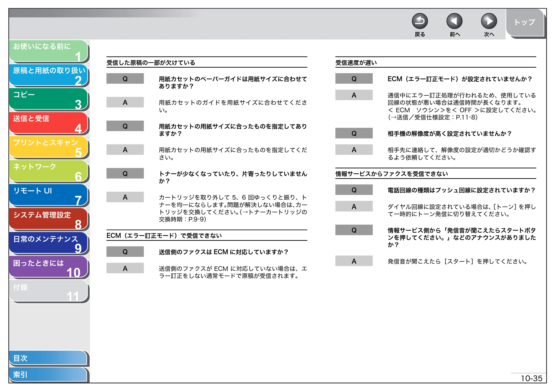Switch to the リモート UI chapter tab
The width and height of the screenshot is (555, 392).
tap(49, 195)
